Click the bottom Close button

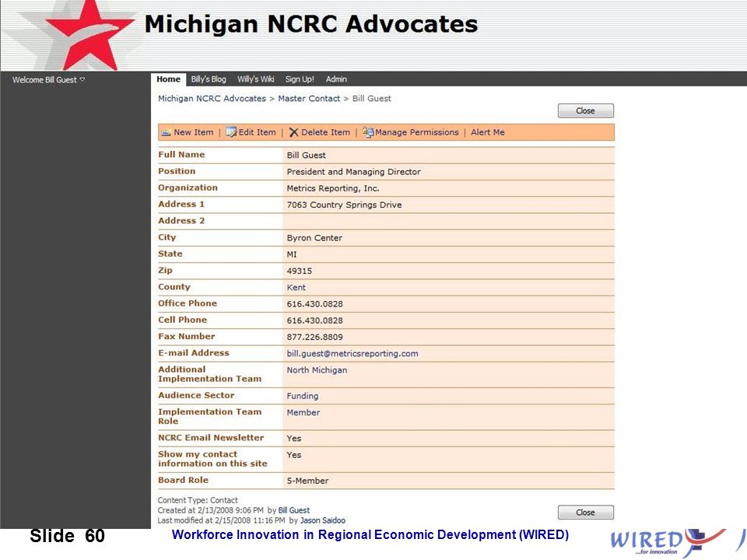pos(585,513)
